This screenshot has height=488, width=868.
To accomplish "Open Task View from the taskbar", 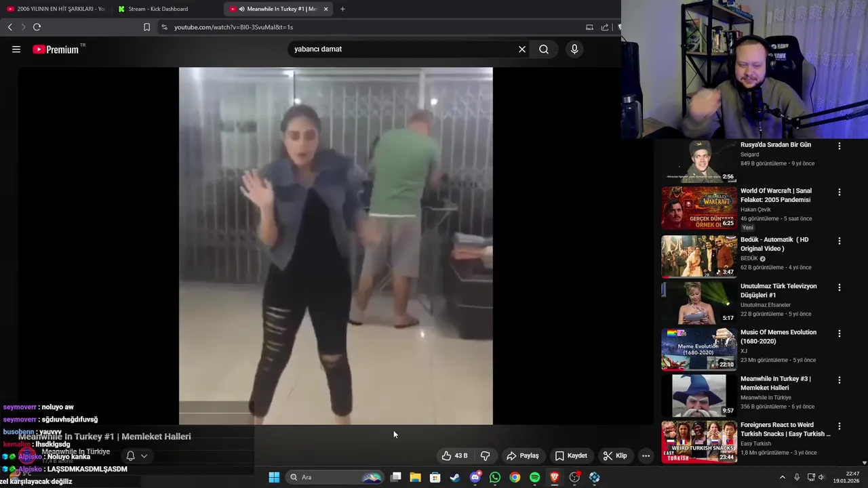I will tap(396, 477).
